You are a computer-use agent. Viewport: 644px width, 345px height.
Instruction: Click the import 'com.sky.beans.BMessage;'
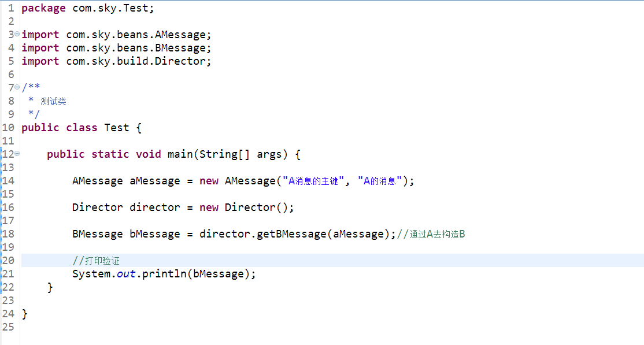(138, 48)
